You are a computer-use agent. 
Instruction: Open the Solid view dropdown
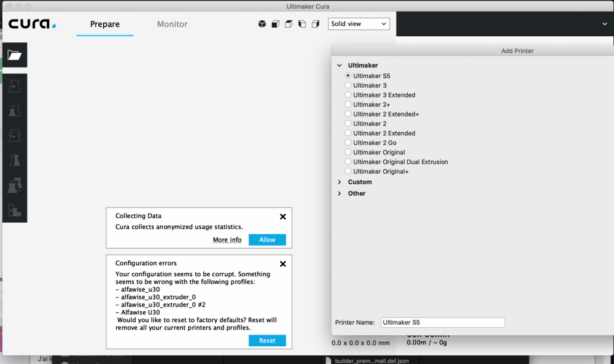tap(359, 24)
